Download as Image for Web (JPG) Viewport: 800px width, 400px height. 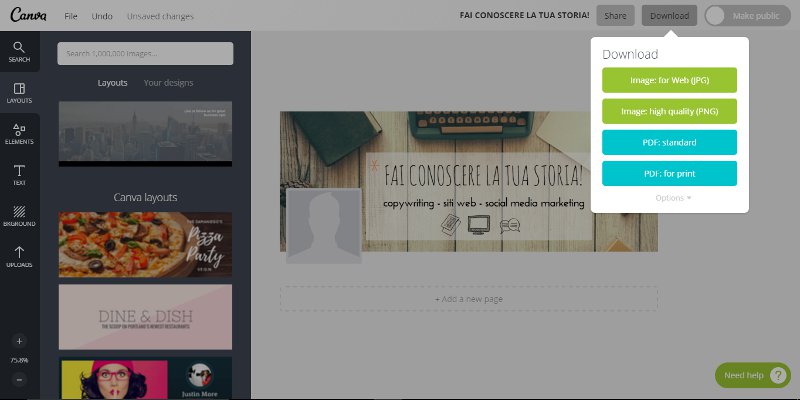click(x=669, y=79)
